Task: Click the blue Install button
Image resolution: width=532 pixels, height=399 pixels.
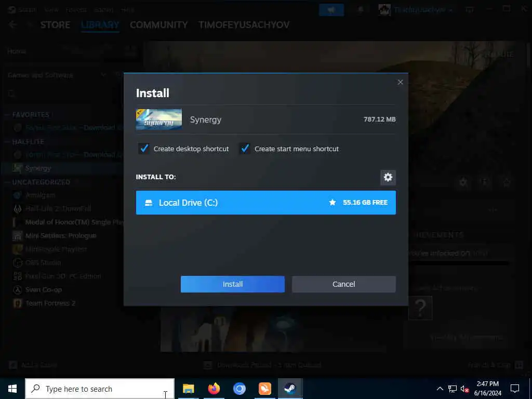Action: [232, 284]
